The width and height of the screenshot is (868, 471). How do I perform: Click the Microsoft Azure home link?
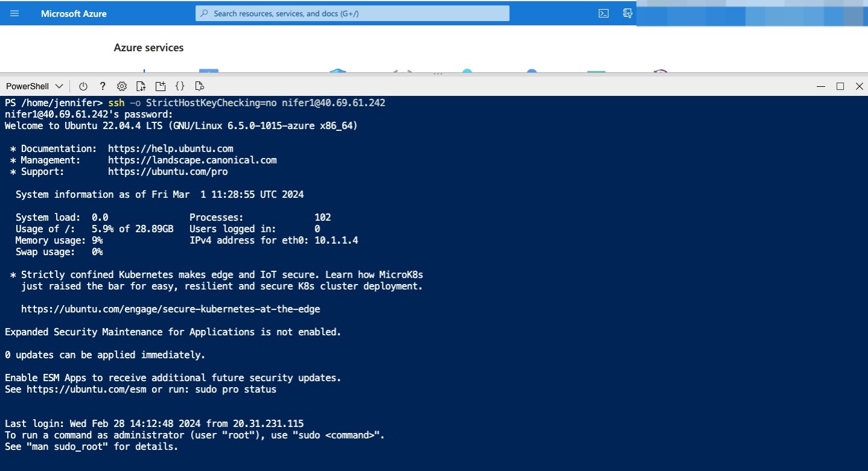tap(74, 13)
